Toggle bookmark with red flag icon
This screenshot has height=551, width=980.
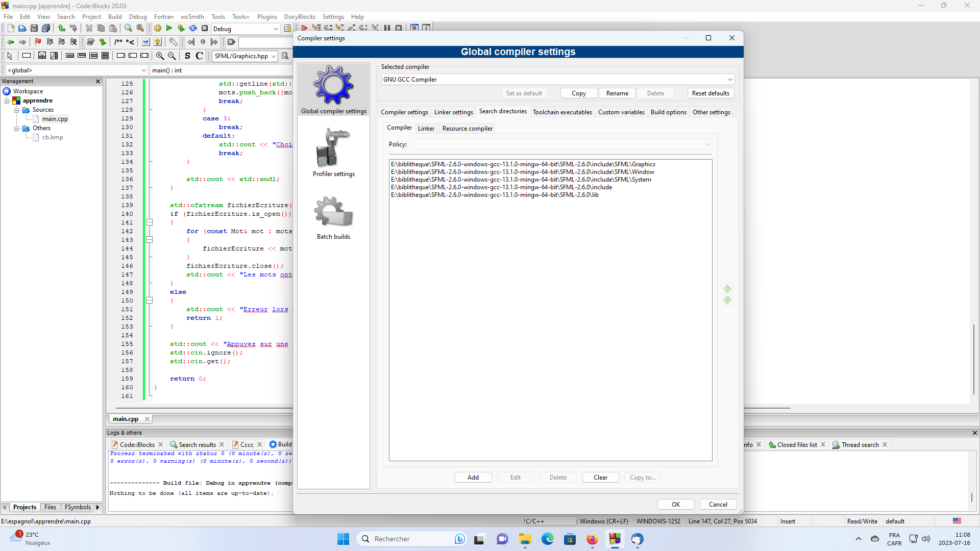pos(38,42)
